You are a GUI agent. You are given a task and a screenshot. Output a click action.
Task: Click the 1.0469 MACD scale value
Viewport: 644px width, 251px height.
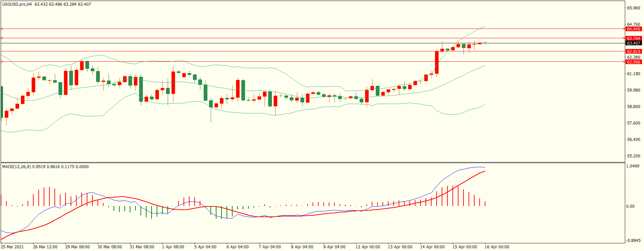(x=633, y=166)
